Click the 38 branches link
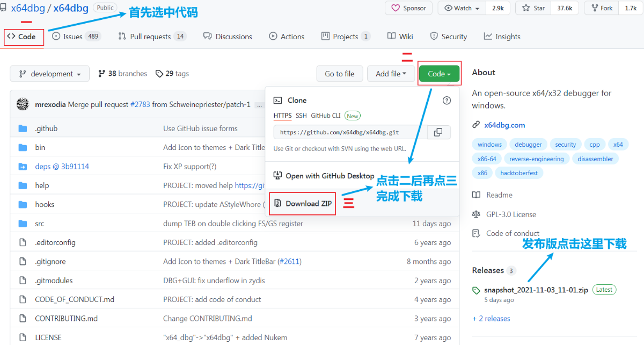 pos(122,74)
